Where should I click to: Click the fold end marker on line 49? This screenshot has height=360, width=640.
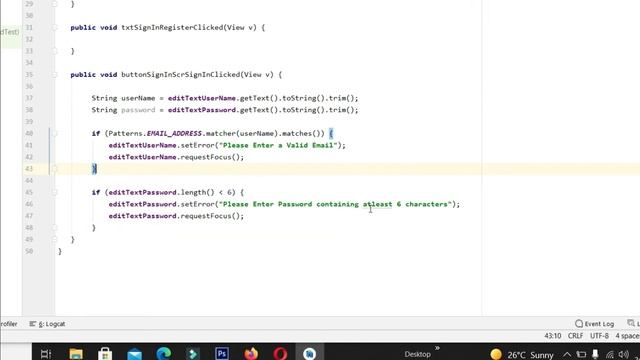(x=54, y=240)
